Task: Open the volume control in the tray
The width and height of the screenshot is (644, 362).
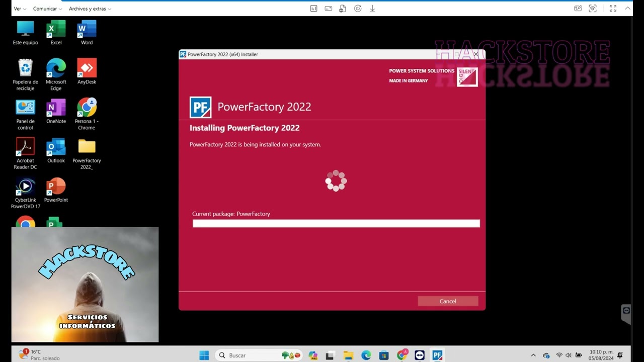Action: [x=569, y=355]
